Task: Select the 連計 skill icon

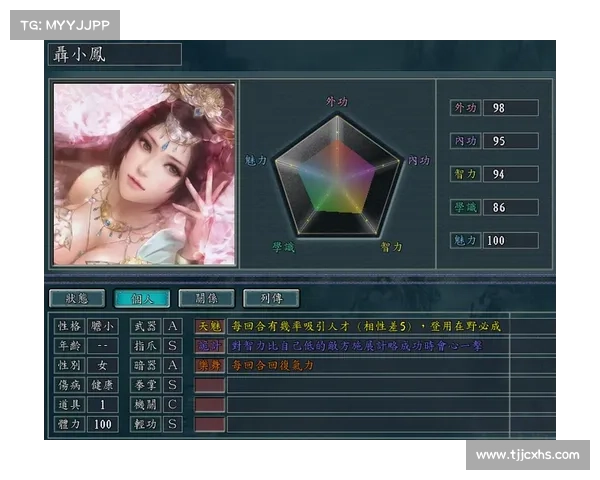Action: pyautogui.click(x=209, y=345)
